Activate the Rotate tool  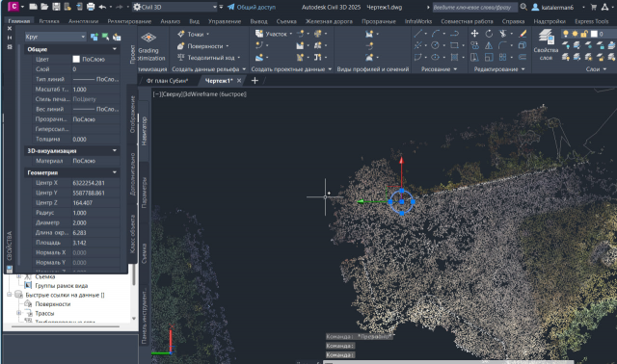[489, 34]
